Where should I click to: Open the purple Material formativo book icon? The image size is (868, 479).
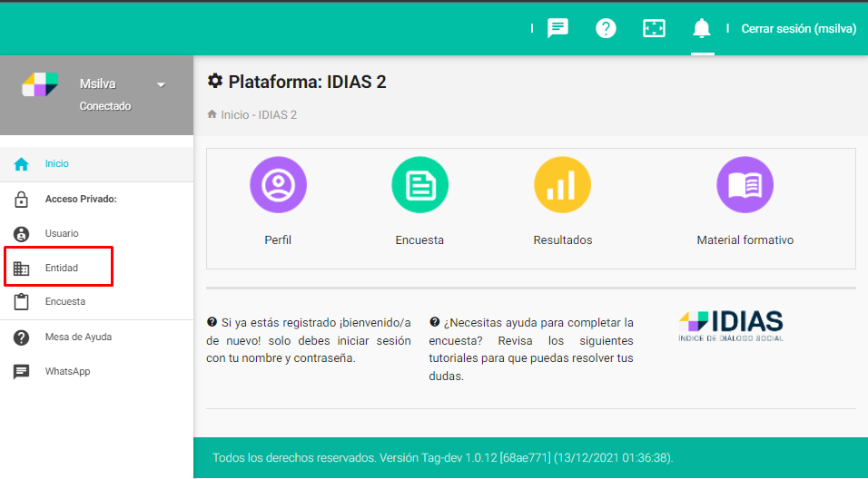745,185
